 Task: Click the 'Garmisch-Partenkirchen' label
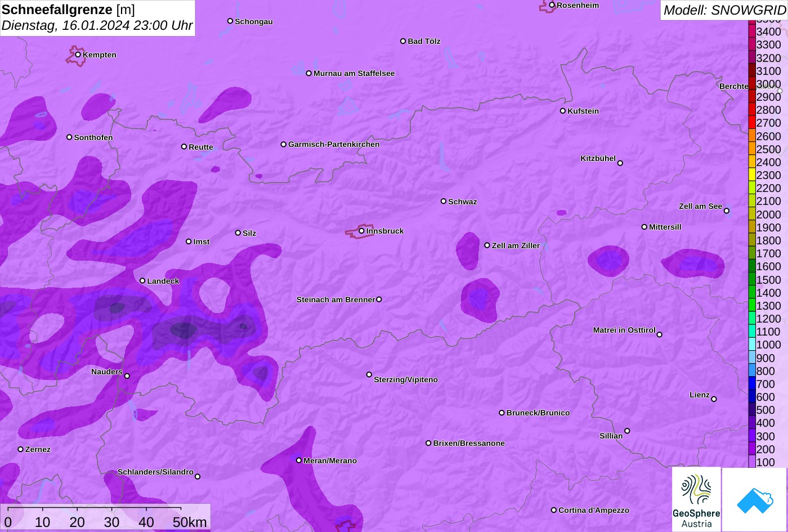tap(334, 144)
